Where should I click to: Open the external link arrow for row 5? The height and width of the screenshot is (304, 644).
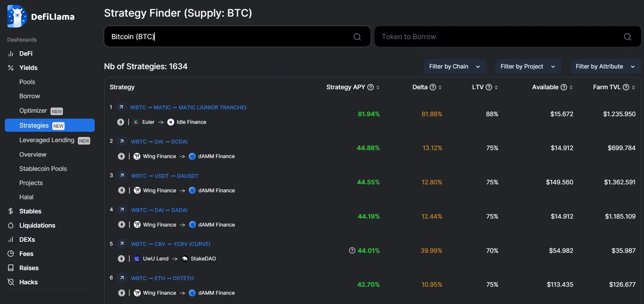pyautogui.click(x=122, y=244)
